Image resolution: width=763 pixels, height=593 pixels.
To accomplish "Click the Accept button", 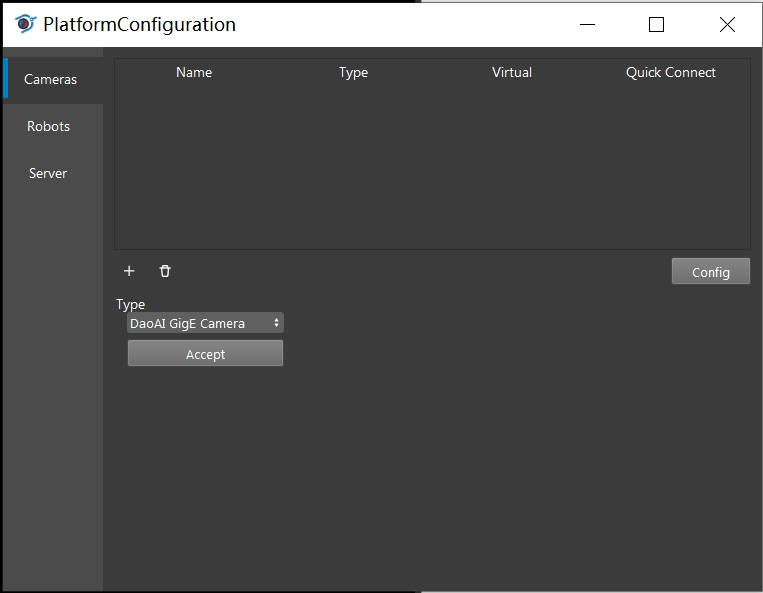I will 205,354.
